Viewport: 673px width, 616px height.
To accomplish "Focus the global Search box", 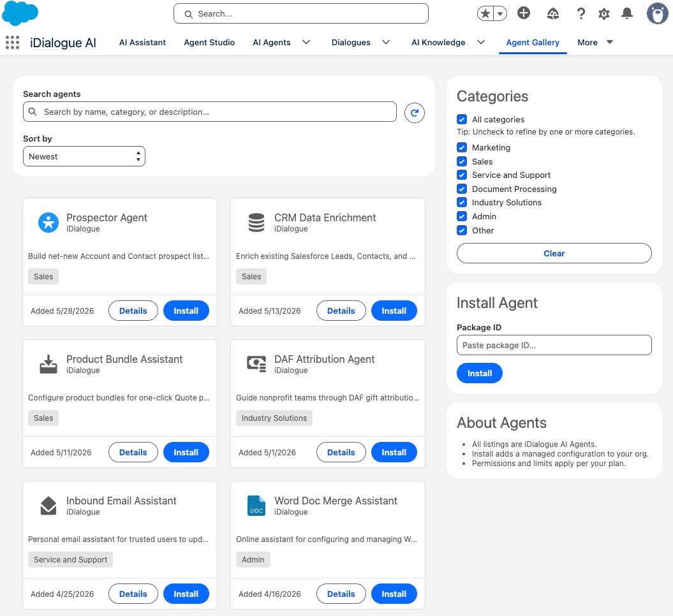I will pos(301,14).
